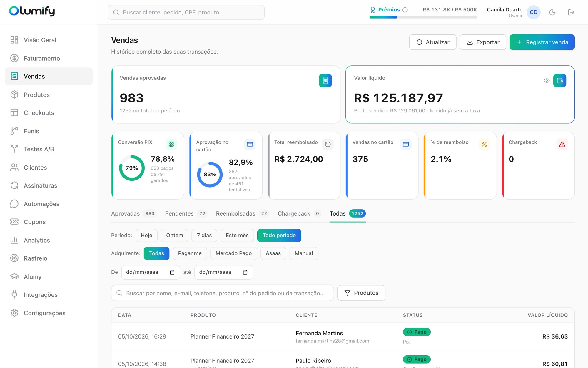Image resolution: width=588 pixels, height=368 pixels.
Task: Go to Assinaturas
Action: (49, 185)
